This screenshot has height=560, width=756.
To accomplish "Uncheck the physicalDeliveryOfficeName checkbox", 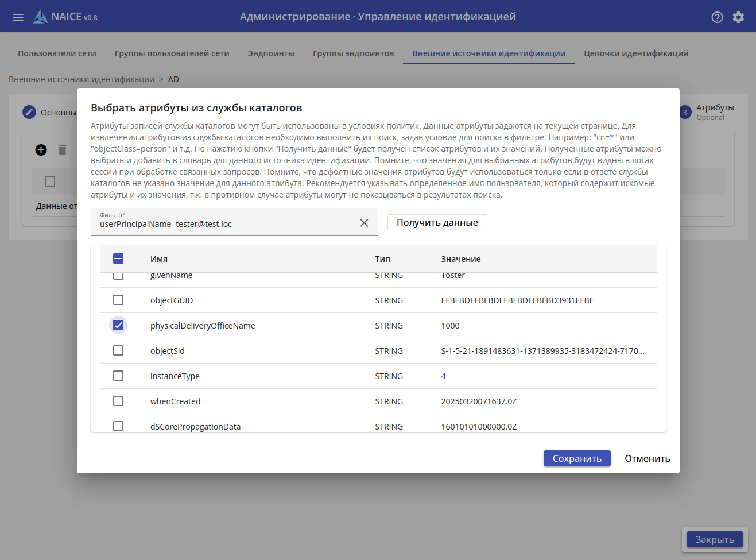I will (118, 325).
